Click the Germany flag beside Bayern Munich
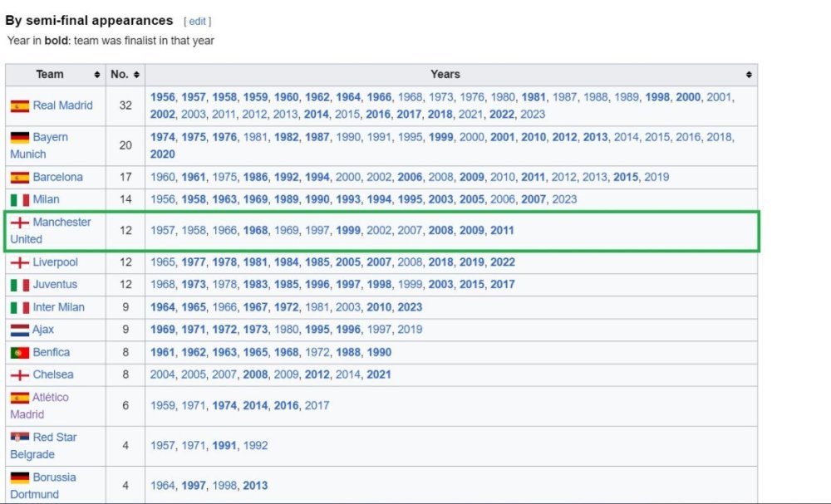The height and width of the screenshot is (504, 831). pyautogui.click(x=19, y=138)
